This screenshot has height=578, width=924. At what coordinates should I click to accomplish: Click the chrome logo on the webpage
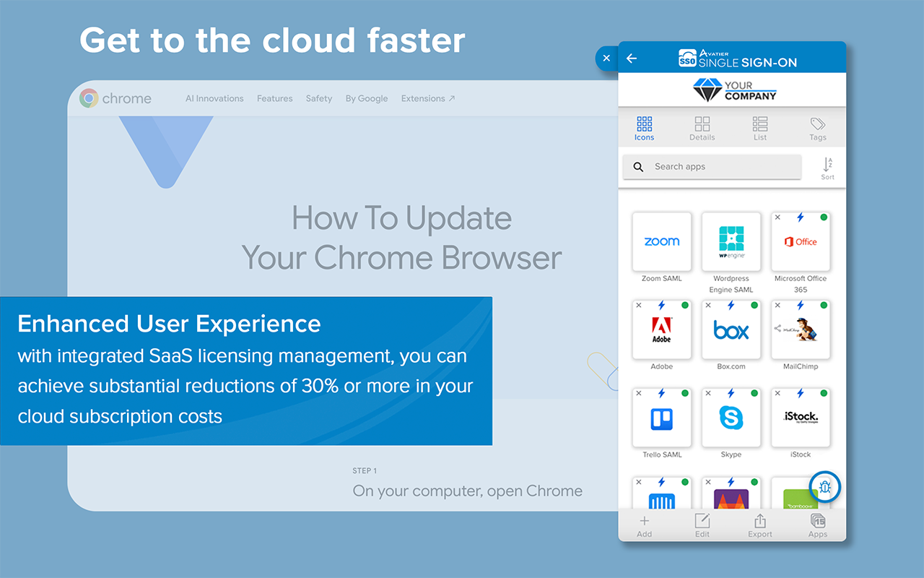pyautogui.click(x=115, y=98)
